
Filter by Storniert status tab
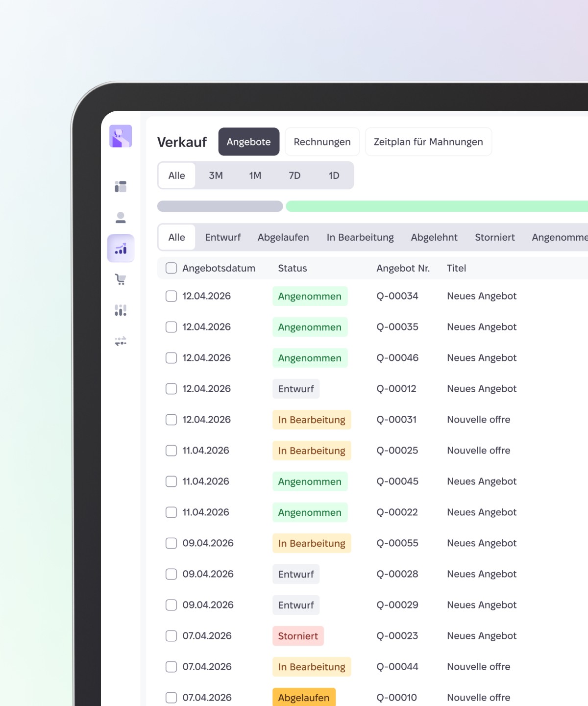click(x=495, y=237)
